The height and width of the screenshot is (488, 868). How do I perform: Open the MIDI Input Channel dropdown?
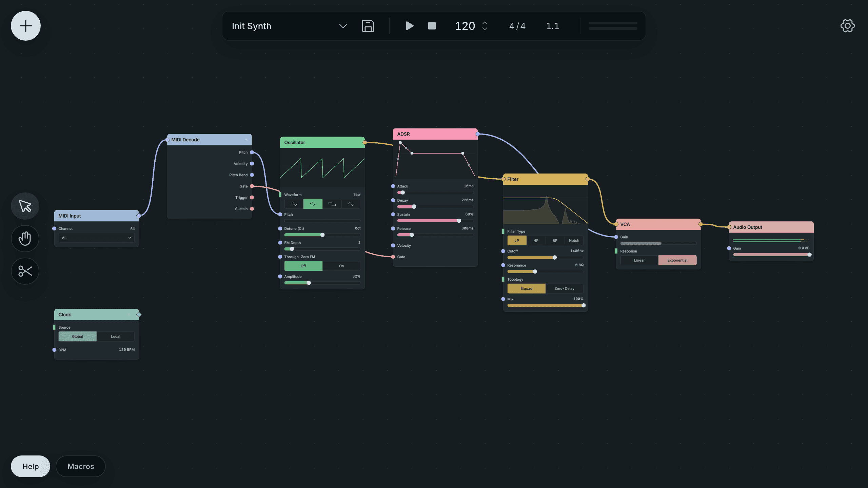96,238
